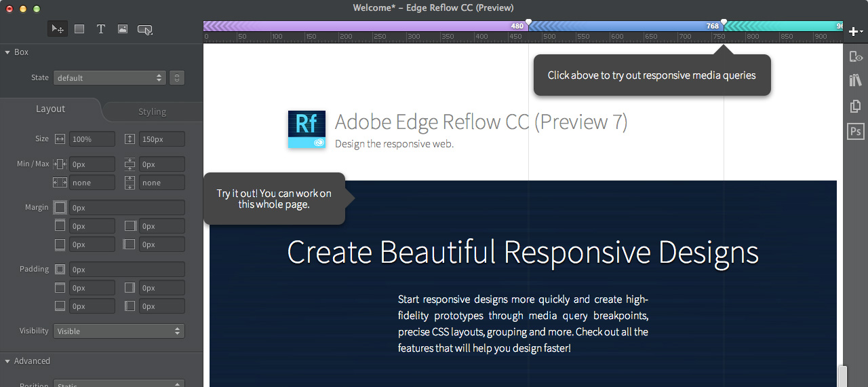This screenshot has height=387, width=868.
Task: Click the teal media query bar
Action: click(783, 26)
